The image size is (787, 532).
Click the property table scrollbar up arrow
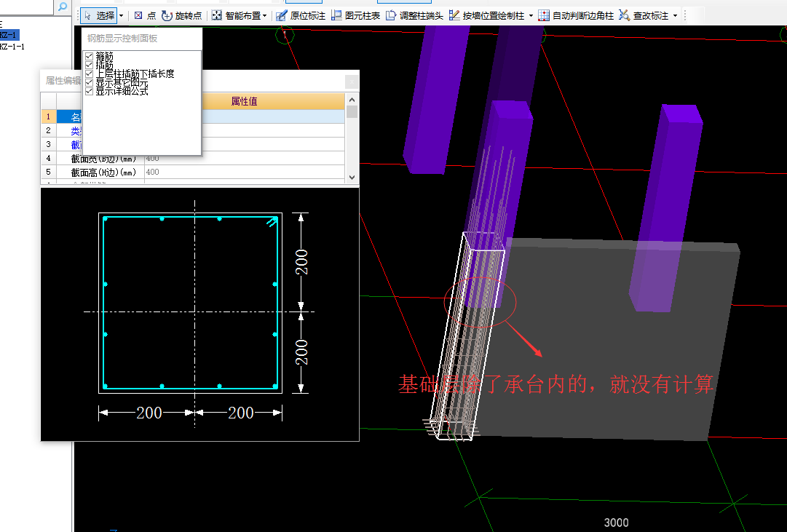tap(352, 100)
